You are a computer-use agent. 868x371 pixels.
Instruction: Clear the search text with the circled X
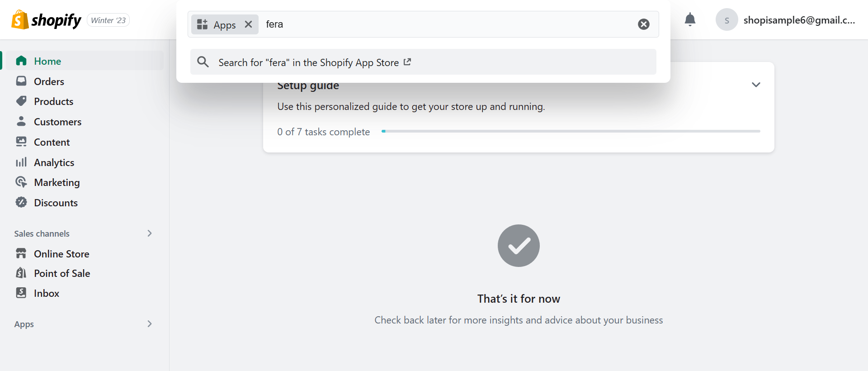pos(644,24)
